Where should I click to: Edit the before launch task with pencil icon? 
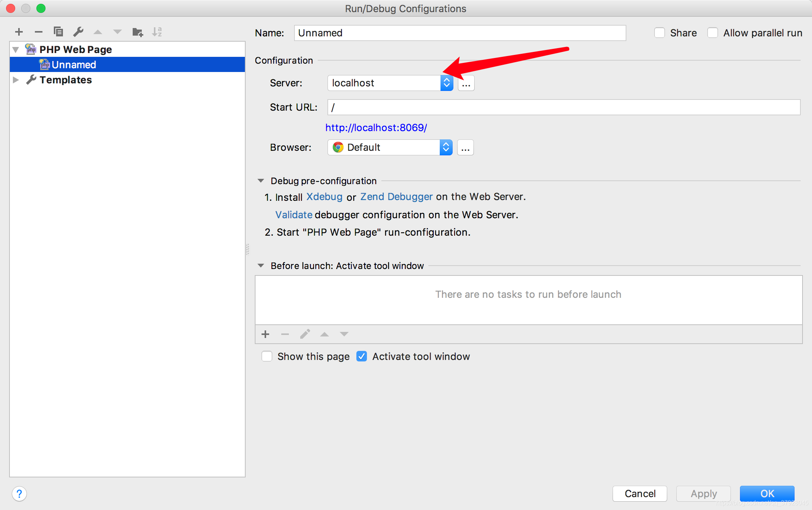click(x=305, y=334)
